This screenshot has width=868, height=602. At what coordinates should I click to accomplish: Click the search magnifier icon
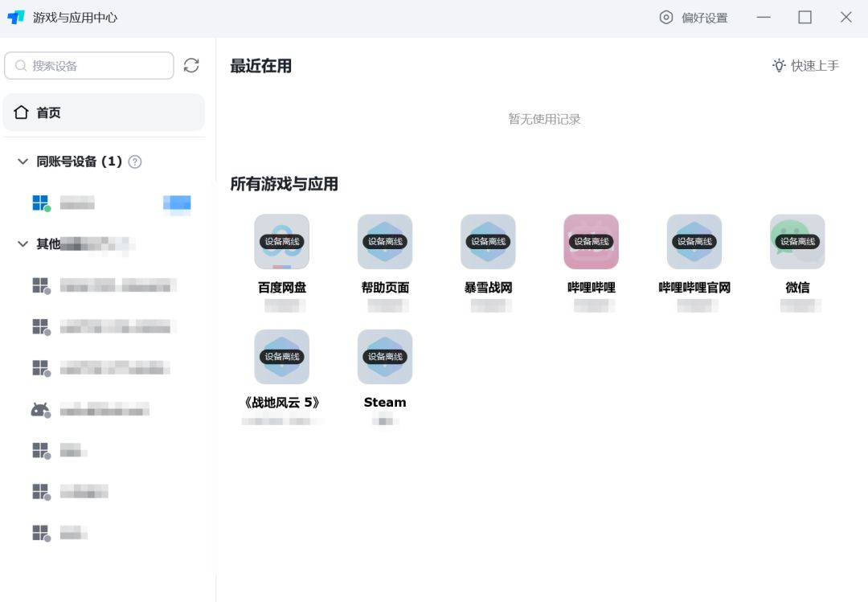(20, 66)
